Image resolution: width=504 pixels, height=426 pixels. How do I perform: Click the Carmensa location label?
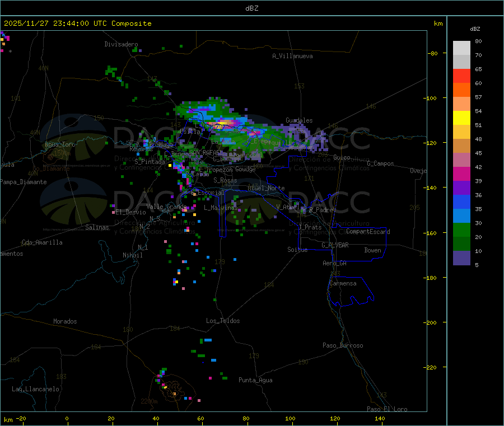tap(343, 283)
